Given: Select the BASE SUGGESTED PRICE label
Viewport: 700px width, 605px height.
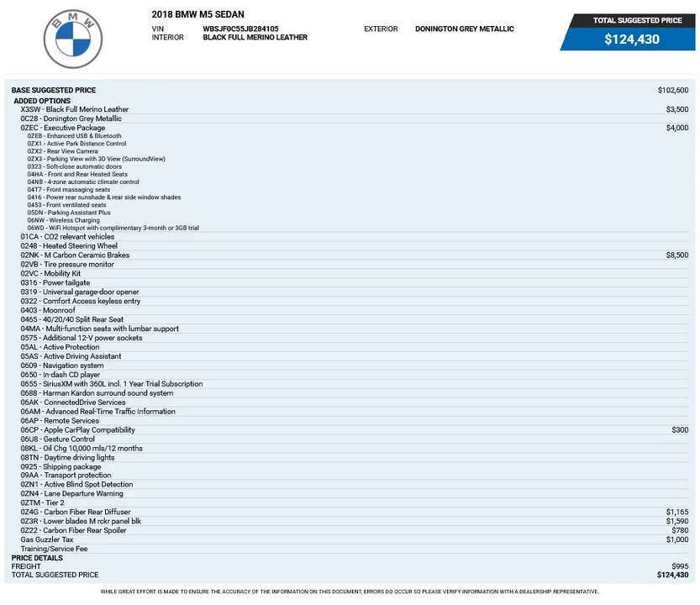Looking at the screenshot, I should point(54,90).
